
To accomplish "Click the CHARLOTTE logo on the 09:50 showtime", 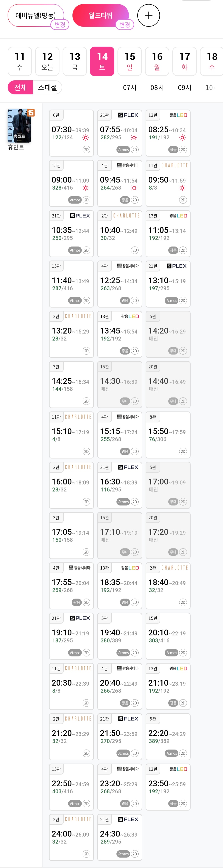I will click(x=174, y=165).
